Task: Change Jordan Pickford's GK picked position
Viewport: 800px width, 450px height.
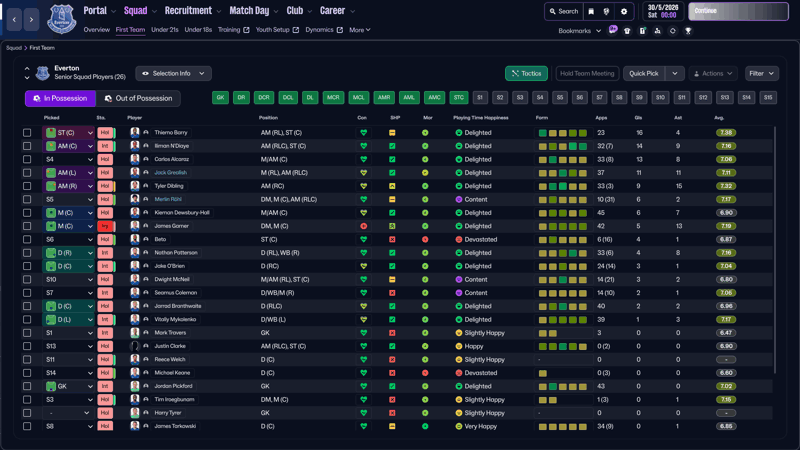Action: (x=69, y=386)
